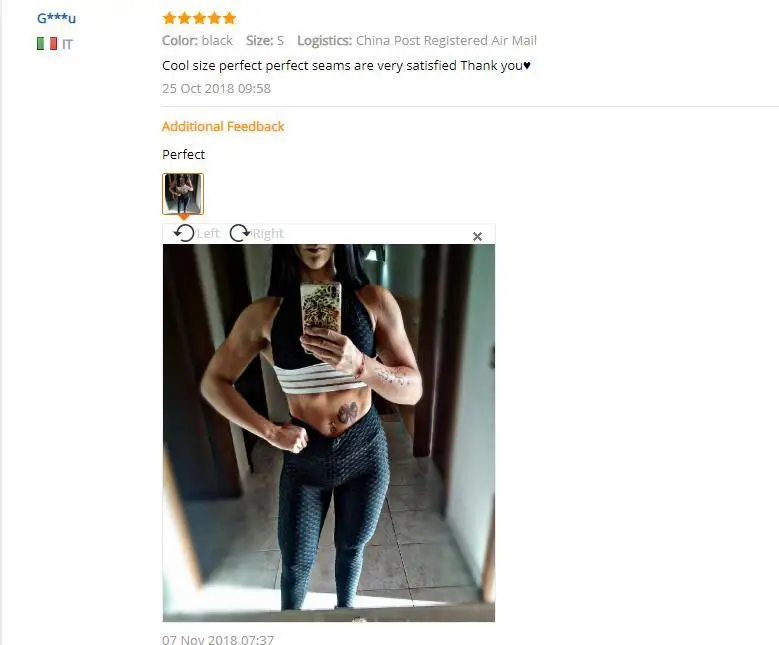
Task: Click the fifth star in the rating
Action: click(x=230, y=18)
